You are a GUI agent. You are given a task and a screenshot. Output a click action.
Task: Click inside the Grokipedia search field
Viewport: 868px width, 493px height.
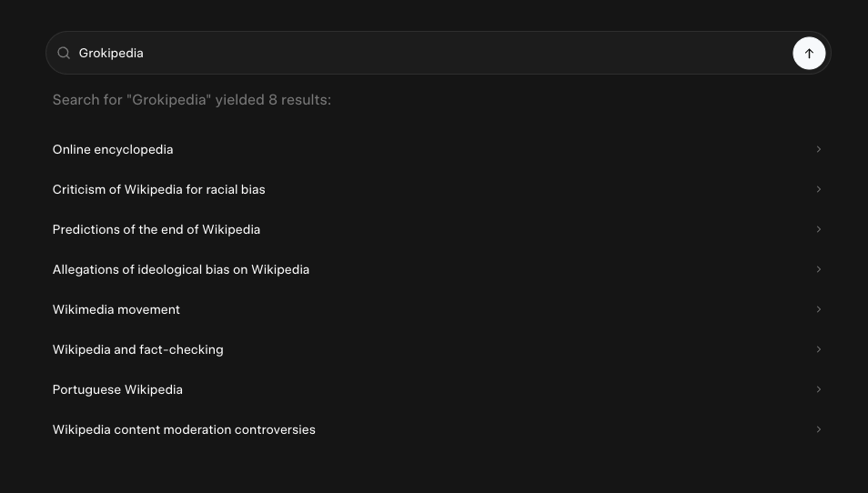[409, 53]
